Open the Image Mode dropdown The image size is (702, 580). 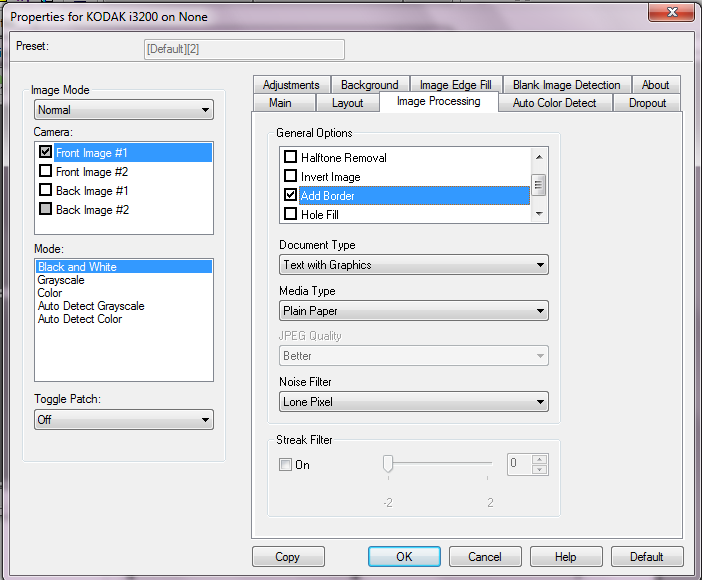124,110
